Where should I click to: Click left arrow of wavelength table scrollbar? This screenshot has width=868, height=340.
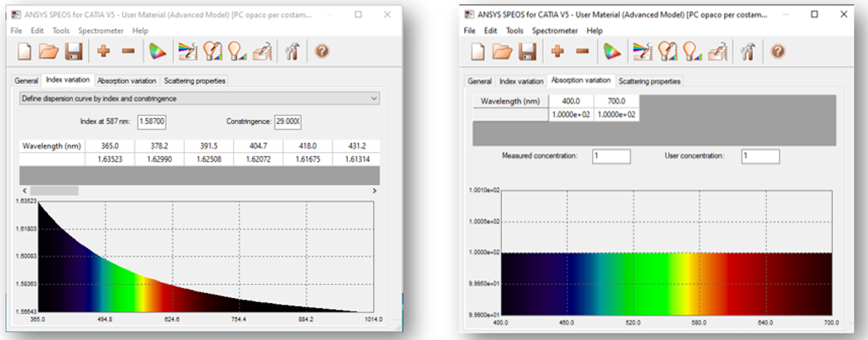click(24, 191)
